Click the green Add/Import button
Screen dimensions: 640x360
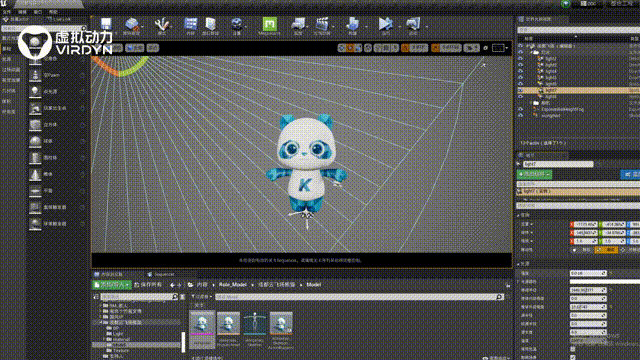[112, 285]
